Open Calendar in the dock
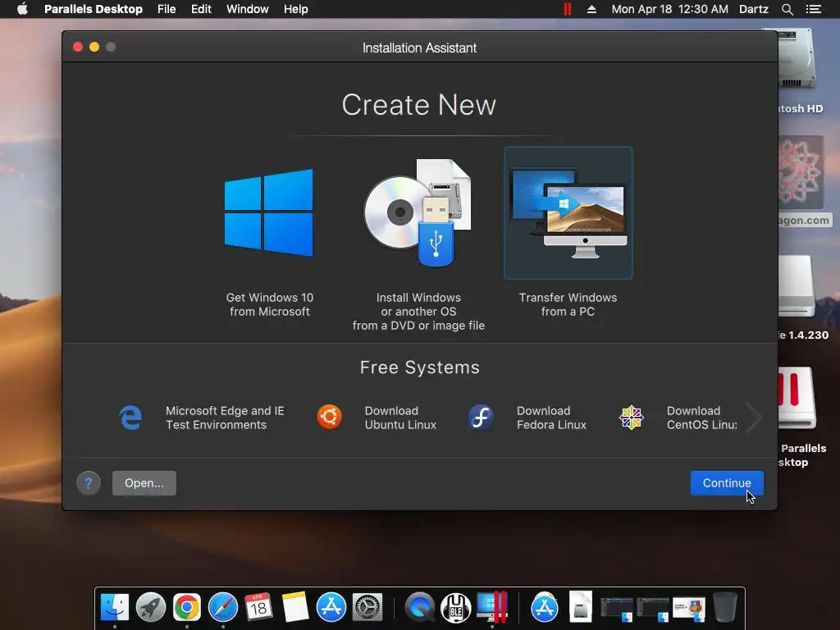840x630 pixels. point(258,607)
